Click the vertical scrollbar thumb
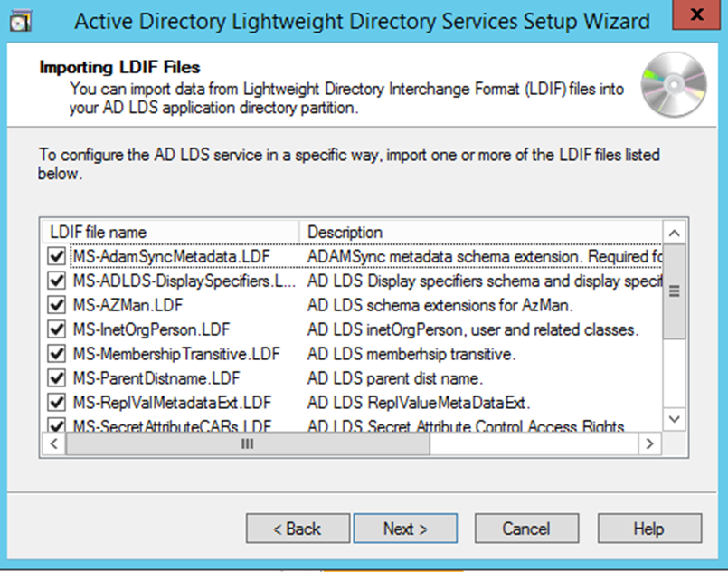The image size is (728, 572). click(x=674, y=291)
